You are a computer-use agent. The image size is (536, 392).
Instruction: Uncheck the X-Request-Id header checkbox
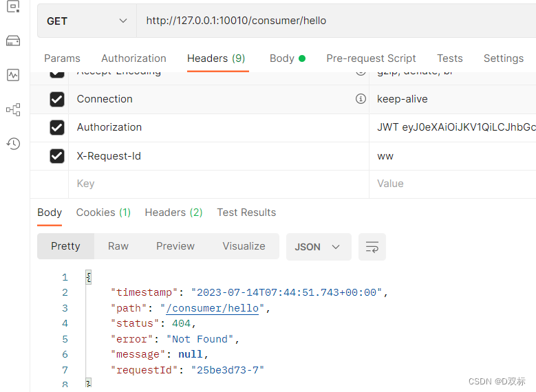click(x=56, y=156)
